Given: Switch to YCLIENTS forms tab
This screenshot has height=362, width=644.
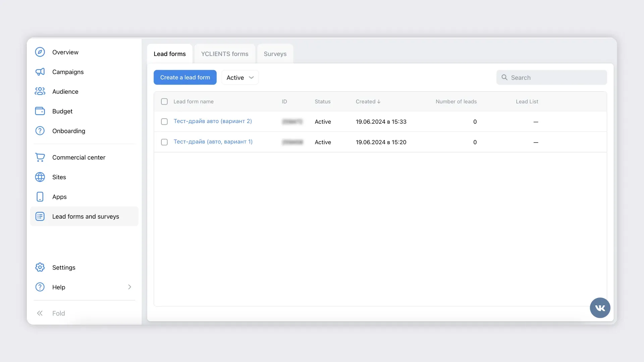Looking at the screenshot, I should pyautogui.click(x=225, y=54).
